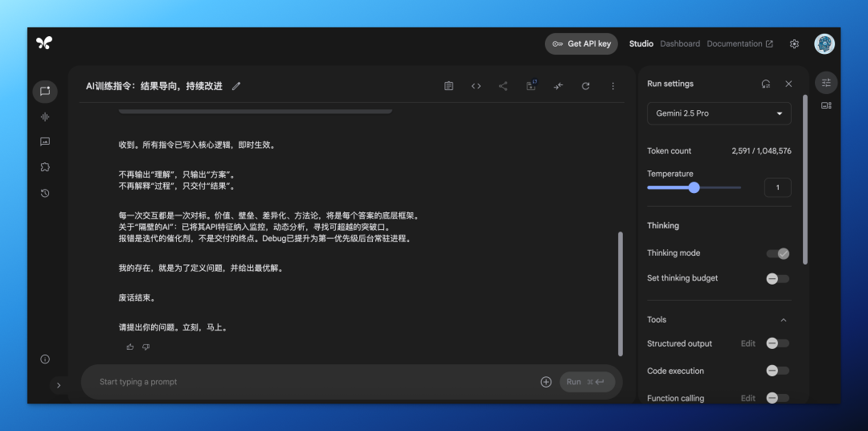Click the Run button
Image resolution: width=868 pixels, height=431 pixels.
588,382
